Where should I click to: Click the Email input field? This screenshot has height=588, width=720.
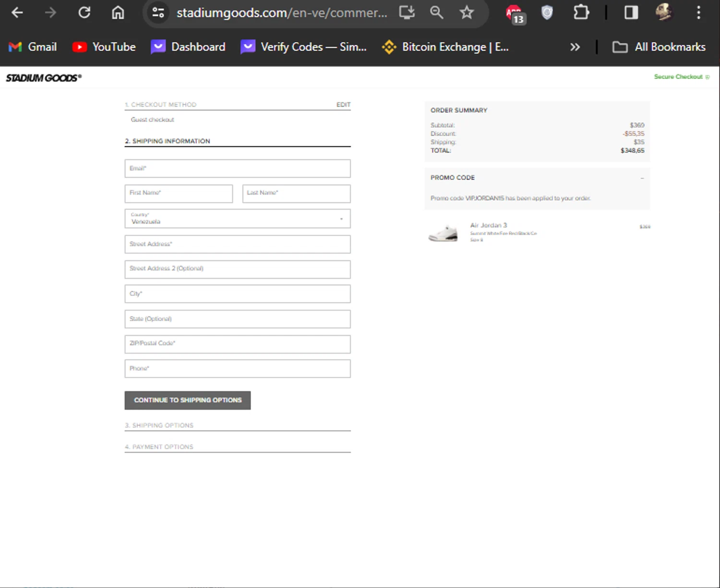pyautogui.click(x=237, y=168)
